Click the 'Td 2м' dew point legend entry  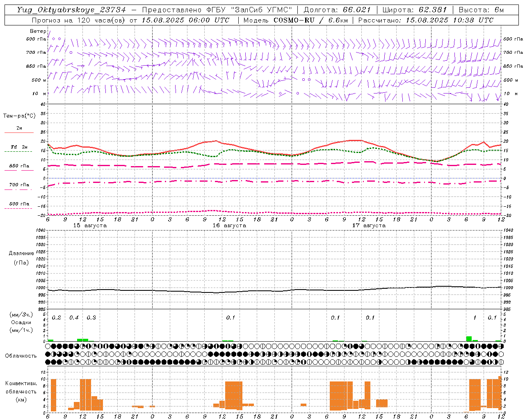[19, 147]
